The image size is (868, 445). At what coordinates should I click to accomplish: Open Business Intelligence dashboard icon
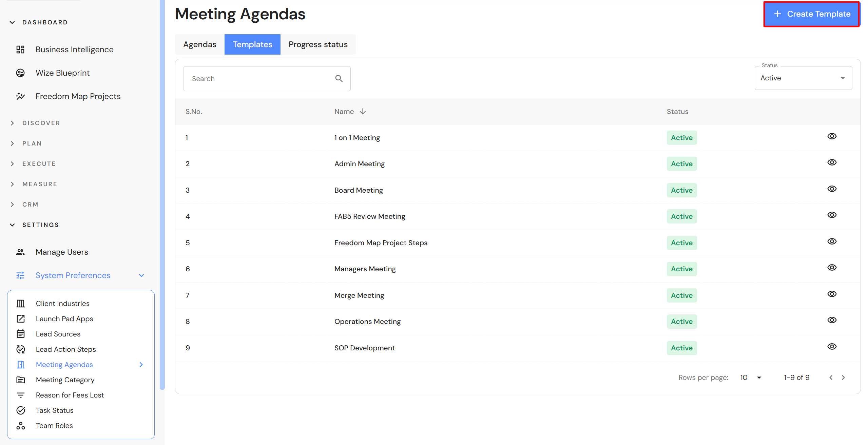coord(20,50)
